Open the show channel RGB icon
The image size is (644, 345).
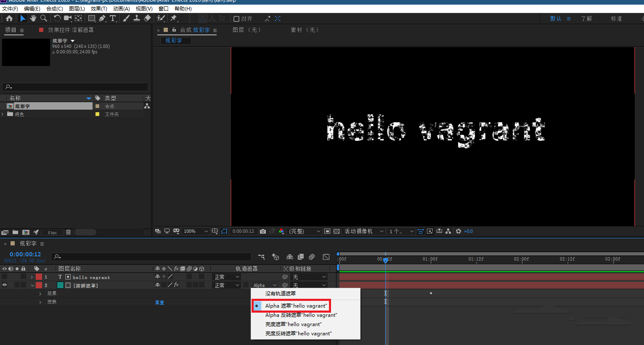[281, 232]
